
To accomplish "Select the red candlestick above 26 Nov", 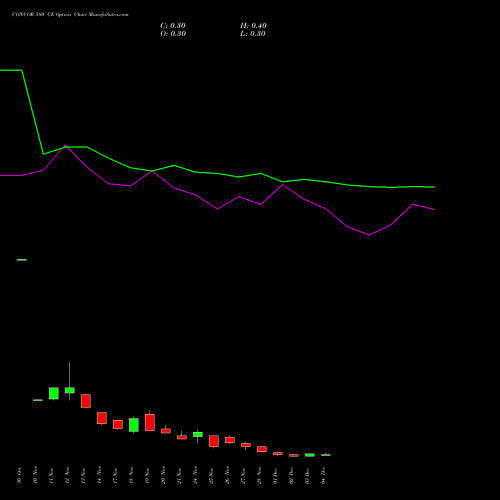I will pyautogui.click(x=230, y=440).
